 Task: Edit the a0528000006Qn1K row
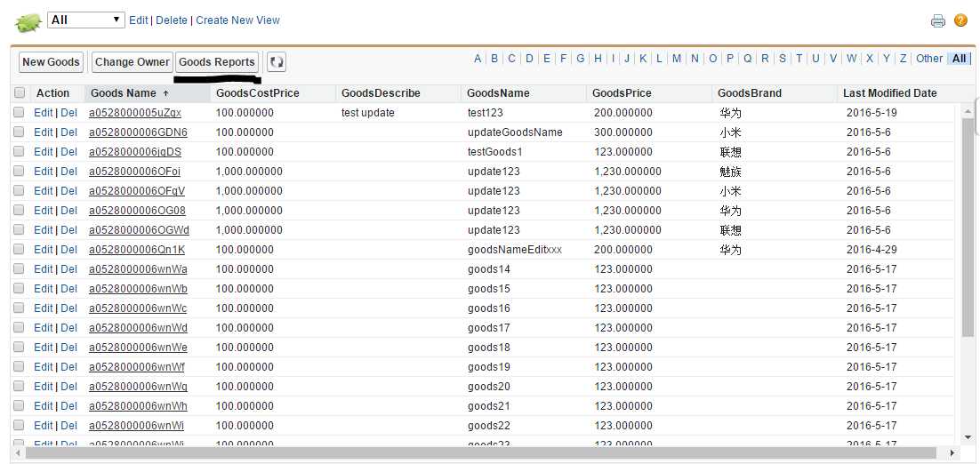43,249
